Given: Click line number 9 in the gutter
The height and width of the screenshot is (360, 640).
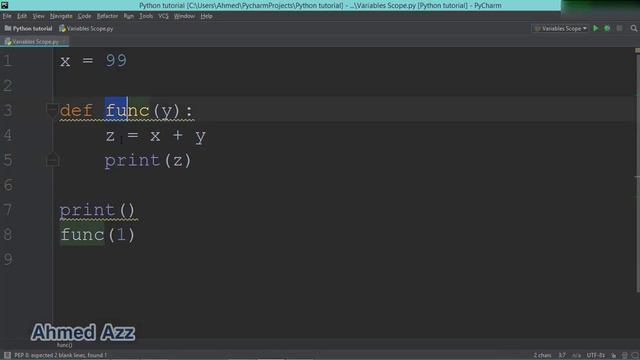Looking at the screenshot, I should [7, 259].
